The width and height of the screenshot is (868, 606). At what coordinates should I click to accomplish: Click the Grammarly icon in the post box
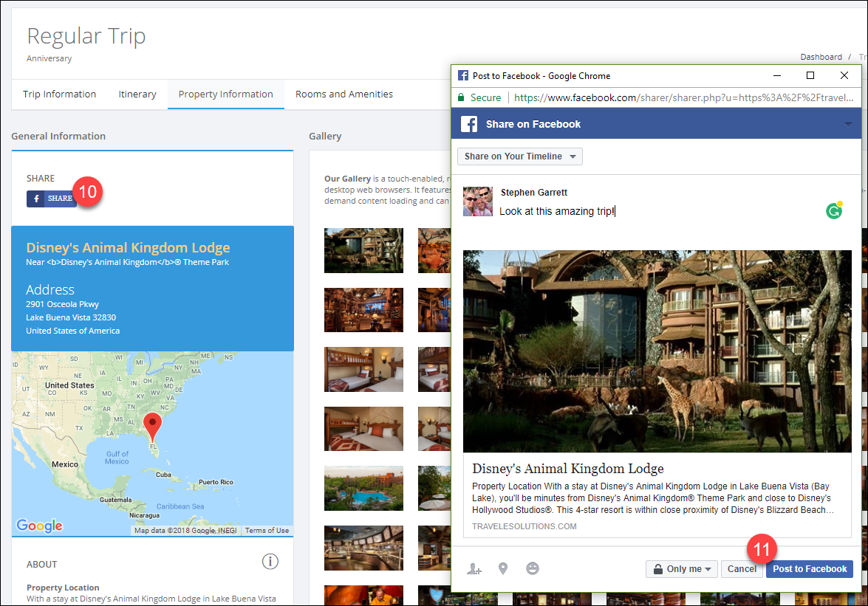coord(834,211)
